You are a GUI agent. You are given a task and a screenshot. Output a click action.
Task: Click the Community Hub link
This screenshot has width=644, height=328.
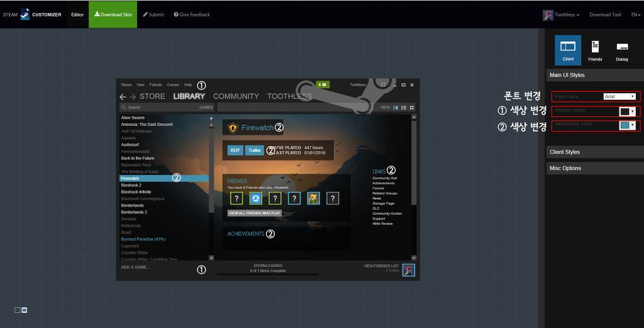coord(385,178)
